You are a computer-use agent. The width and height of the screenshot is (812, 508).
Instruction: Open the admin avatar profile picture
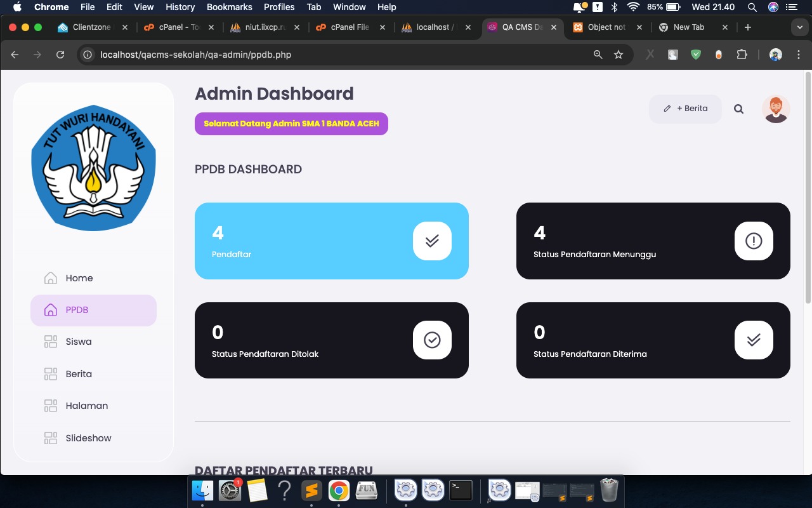point(775,109)
